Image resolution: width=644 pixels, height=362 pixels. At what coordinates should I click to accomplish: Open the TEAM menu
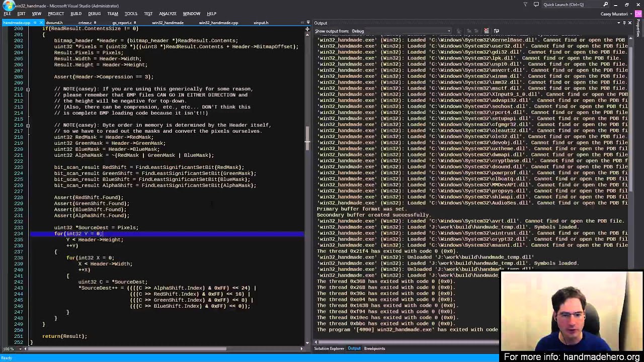tap(112, 14)
